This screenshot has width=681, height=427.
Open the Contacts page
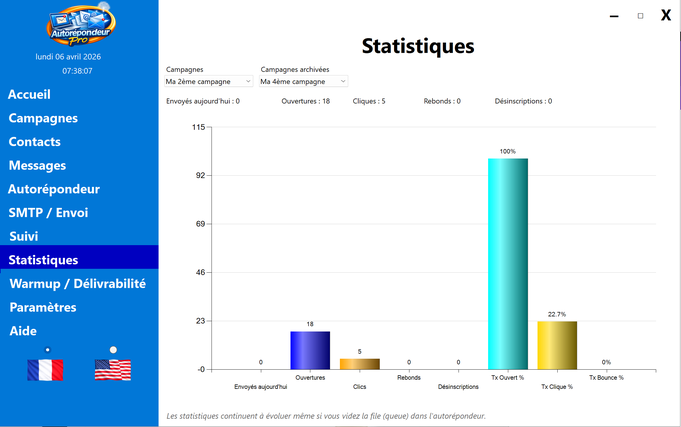(x=34, y=142)
